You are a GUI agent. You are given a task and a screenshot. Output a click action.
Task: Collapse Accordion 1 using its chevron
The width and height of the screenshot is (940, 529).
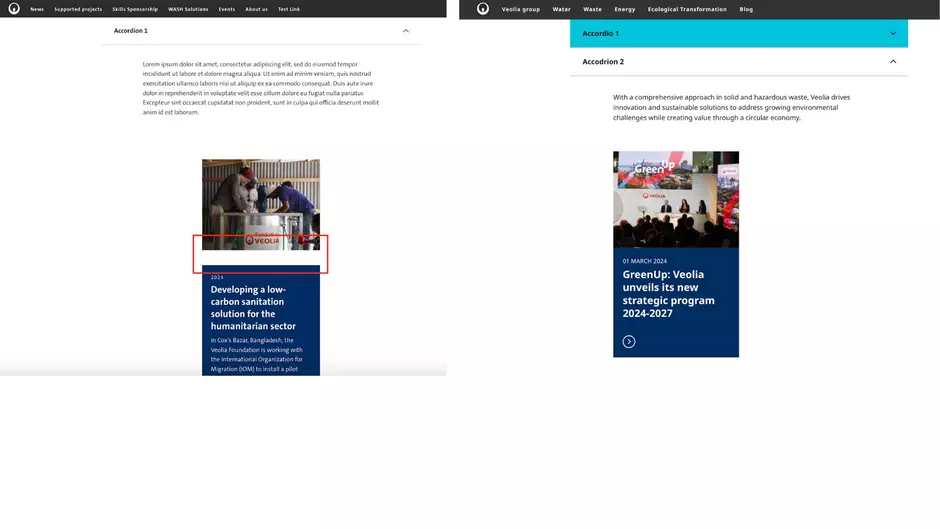coord(405,31)
